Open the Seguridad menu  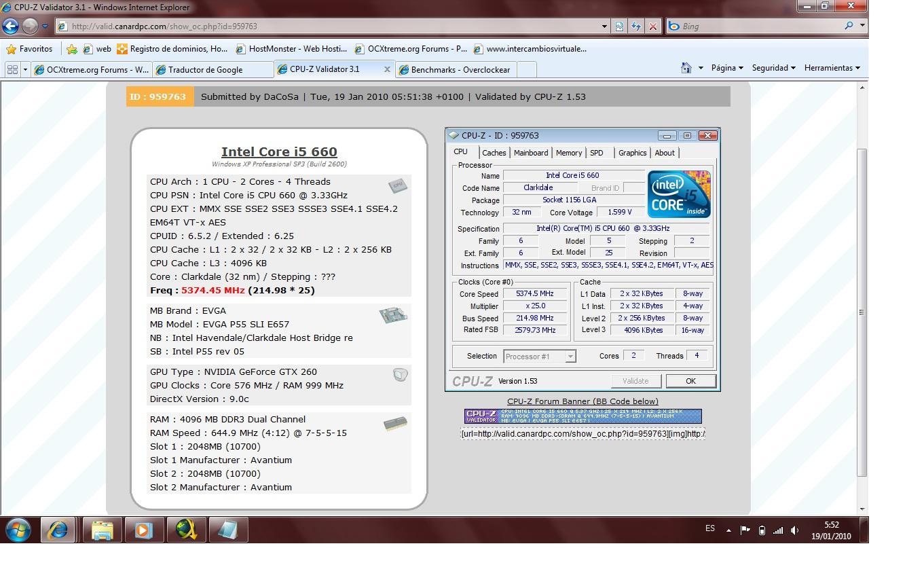pyautogui.click(x=774, y=68)
